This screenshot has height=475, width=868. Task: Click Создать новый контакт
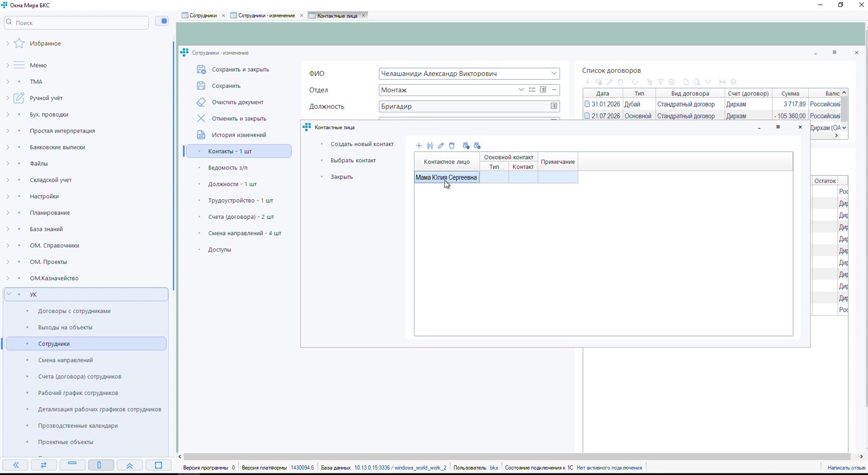(x=362, y=144)
